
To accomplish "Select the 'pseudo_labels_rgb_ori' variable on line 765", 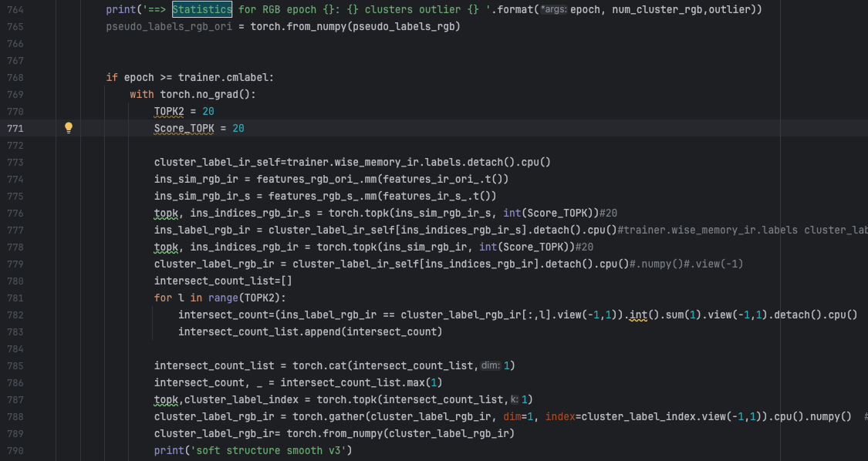I will click(x=170, y=26).
